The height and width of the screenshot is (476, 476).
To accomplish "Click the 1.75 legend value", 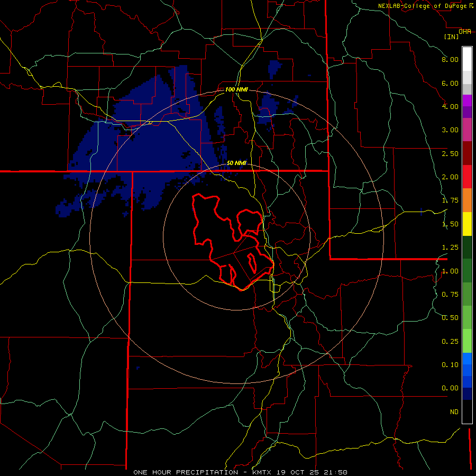I will (x=450, y=200).
